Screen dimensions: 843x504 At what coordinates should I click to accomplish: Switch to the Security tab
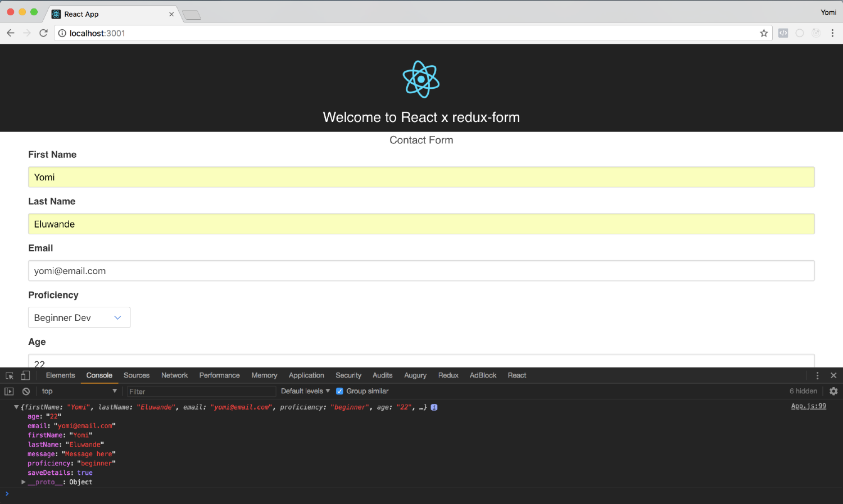pyautogui.click(x=348, y=375)
